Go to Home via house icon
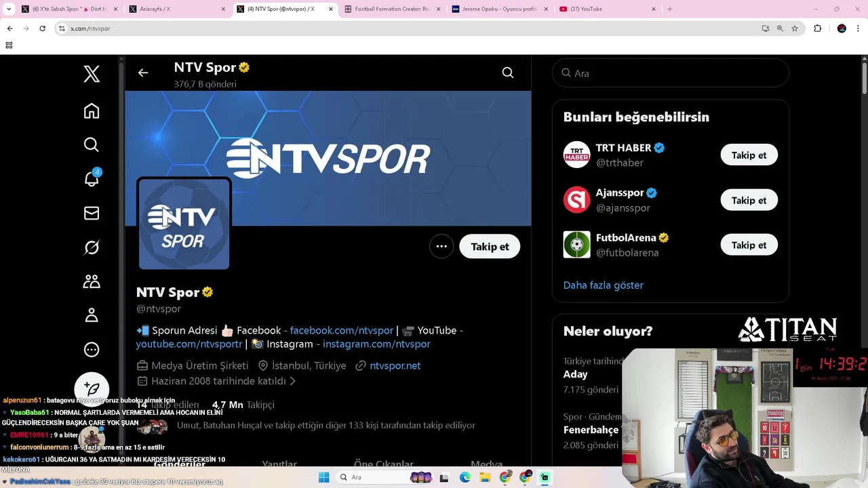This screenshot has height=488, width=868. tap(92, 110)
